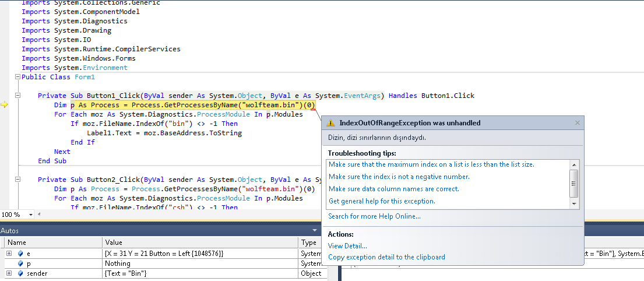
Task: Click 'Imports System.Runtime.CompilerServices' line
Action: point(101,49)
